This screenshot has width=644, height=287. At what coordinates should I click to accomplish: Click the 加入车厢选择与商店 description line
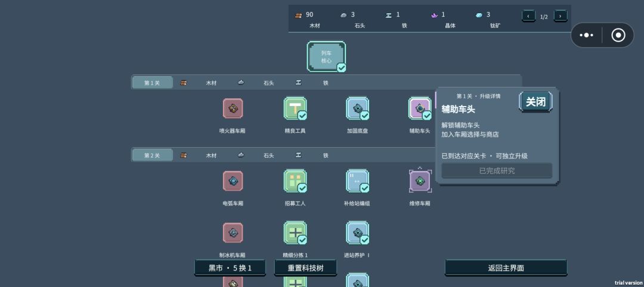(x=470, y=135)
